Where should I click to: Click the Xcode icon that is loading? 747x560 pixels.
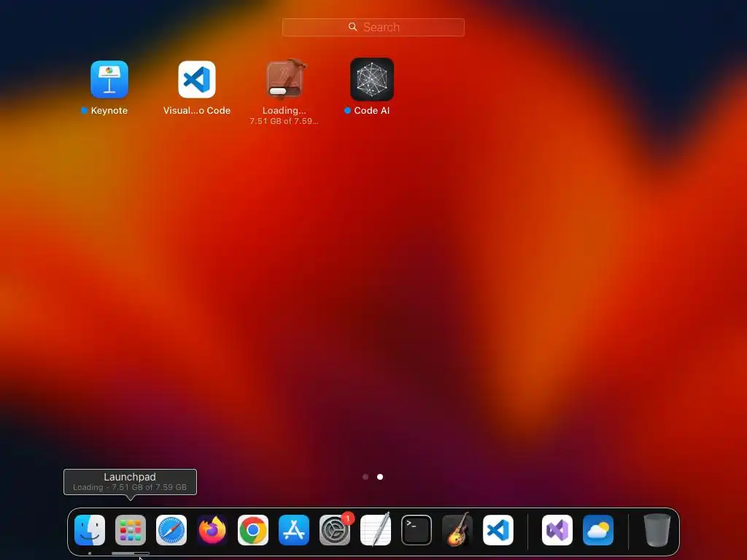tap(285, 79)
